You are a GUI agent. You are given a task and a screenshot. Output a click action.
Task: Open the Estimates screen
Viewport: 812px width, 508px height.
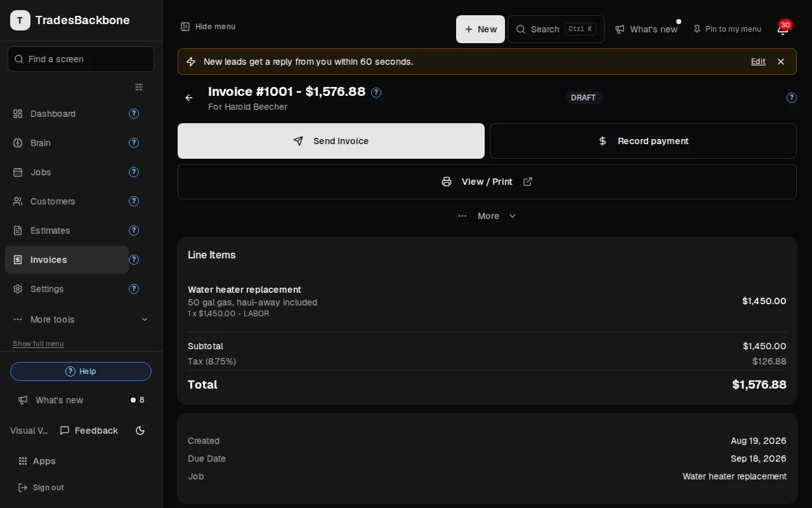pos(67,231)
